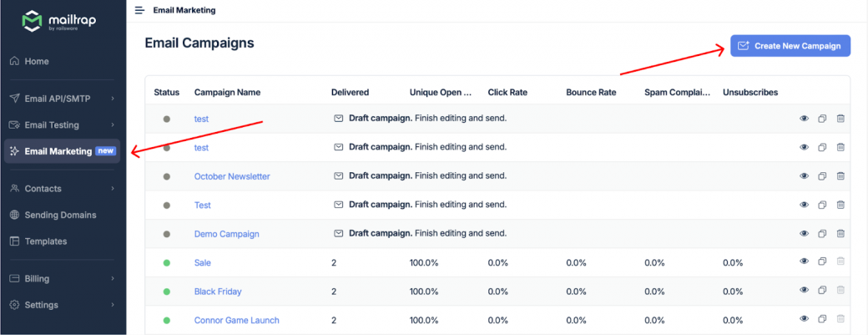Click trash icon for Demo Campaign
The height and width of the screenshot is (335, 868).
[x=840, y=234]
